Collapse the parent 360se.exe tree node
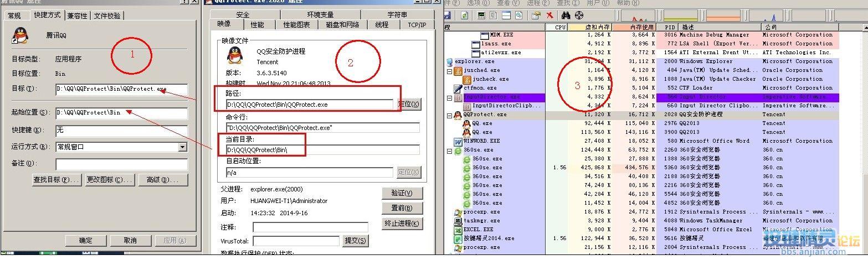Image resolution: width=868 pixels, height=260 pixels. (x=449, y=150)
